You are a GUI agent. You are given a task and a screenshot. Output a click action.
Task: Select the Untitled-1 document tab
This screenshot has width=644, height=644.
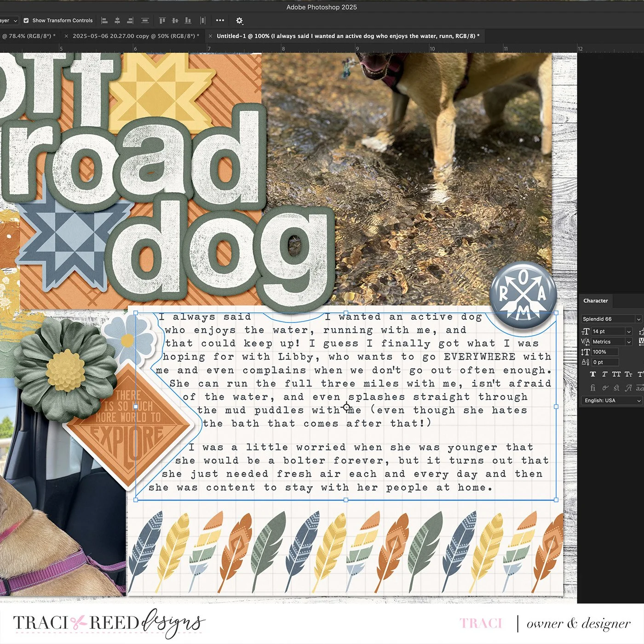[x=345, y=35]
